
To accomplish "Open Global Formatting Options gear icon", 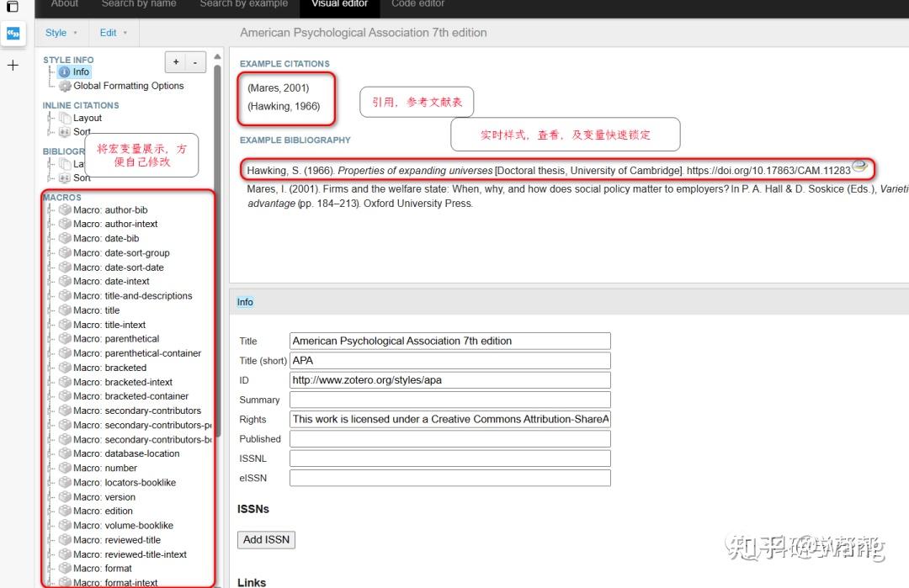I will click(x=65, y=86).
